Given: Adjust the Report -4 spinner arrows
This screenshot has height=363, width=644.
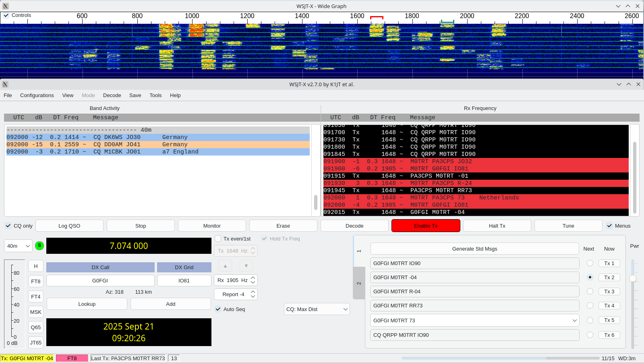Looking at the screenshot, I should tap(253, 294).
